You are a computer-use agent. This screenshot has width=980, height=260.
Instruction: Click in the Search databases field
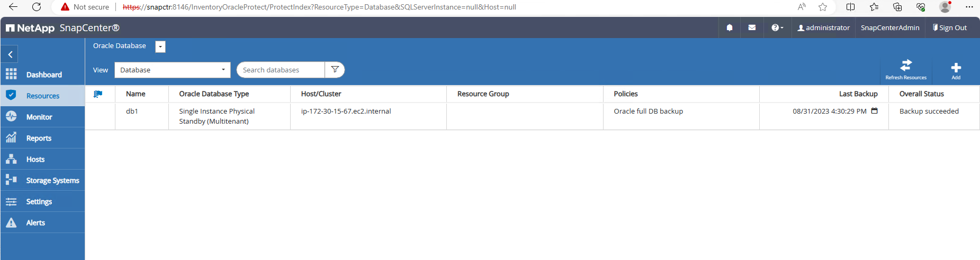[281, 70]
